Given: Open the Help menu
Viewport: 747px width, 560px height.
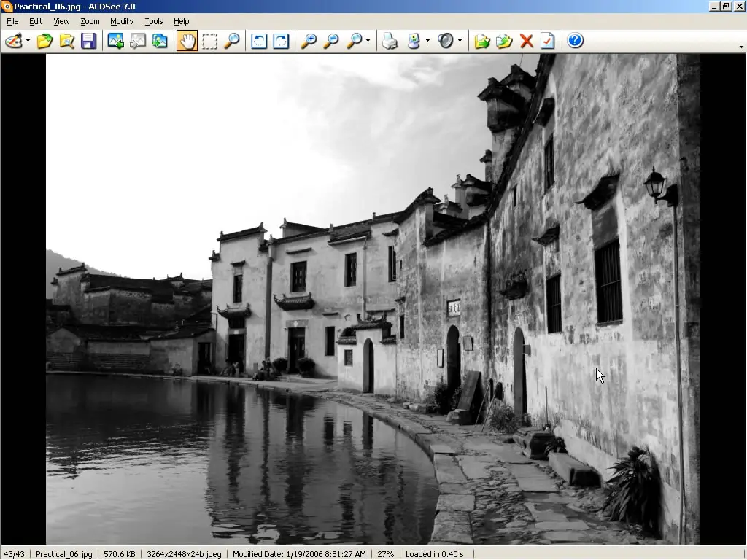Looking at the screenshot, I should [181, 21].
